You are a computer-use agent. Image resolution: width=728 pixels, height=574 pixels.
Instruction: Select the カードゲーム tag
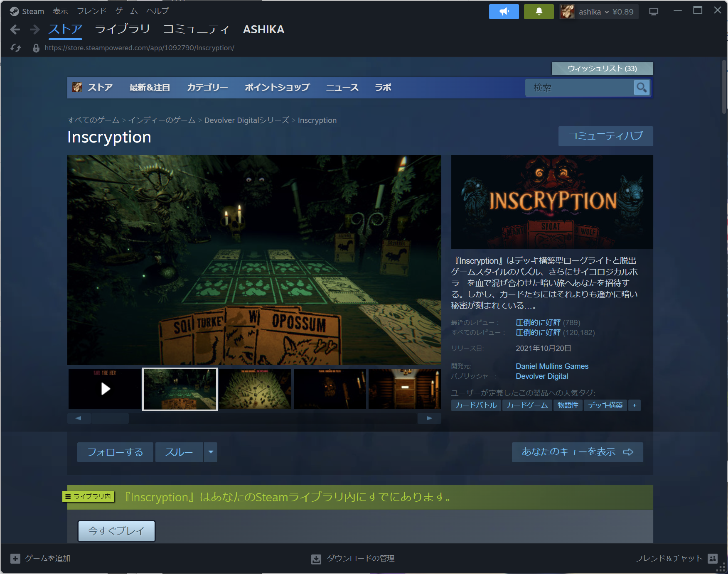pos(527,405)
